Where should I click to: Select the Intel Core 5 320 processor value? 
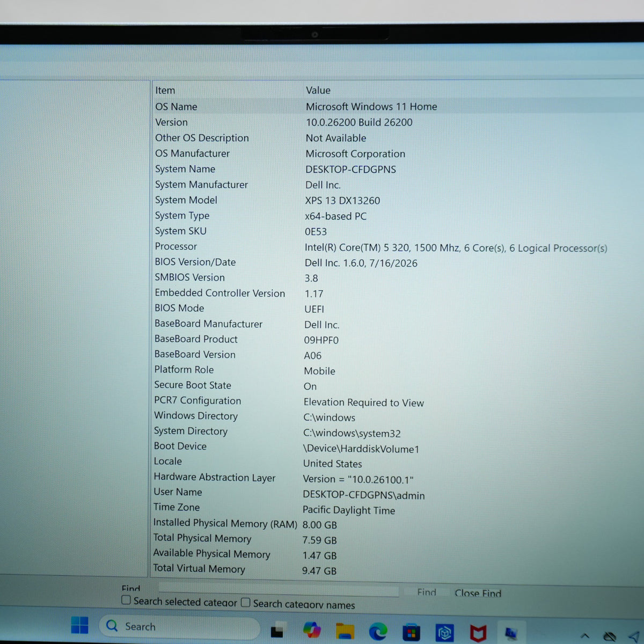tap(456, 247)
